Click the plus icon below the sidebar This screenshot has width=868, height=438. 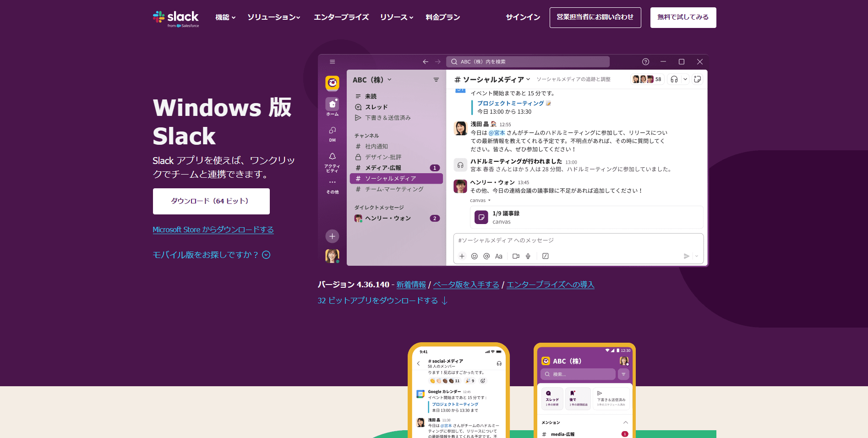tap(332, 236)
